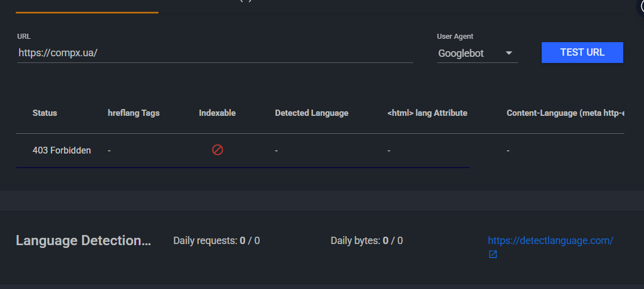
Task: Click the dash under hreflang Tags
Action: click(x=110, y=151)
